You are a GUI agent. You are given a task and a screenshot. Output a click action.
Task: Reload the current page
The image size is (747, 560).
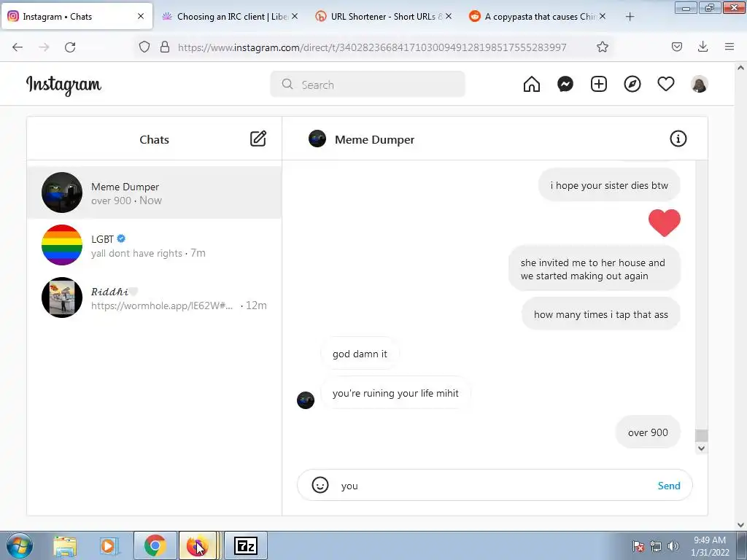70,47
